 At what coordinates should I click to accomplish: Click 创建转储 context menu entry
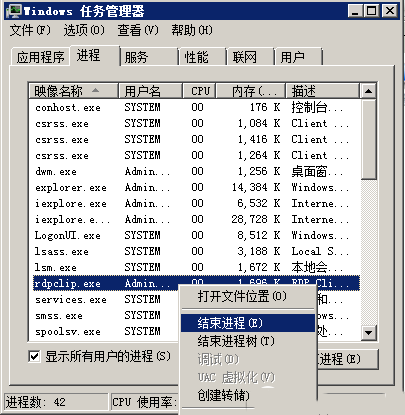pyautogui.click(x=248, y=395)
